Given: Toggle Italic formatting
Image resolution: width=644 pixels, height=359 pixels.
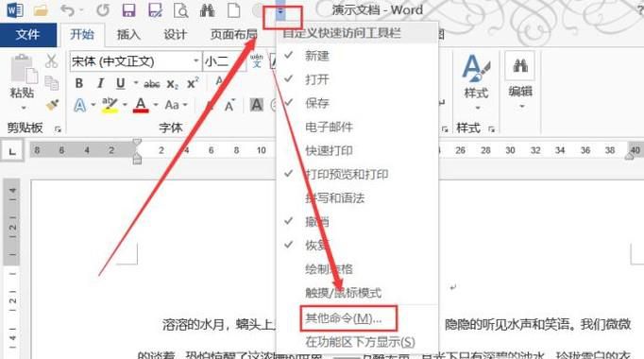Looking at the screenshot, I should coord(100,83).
